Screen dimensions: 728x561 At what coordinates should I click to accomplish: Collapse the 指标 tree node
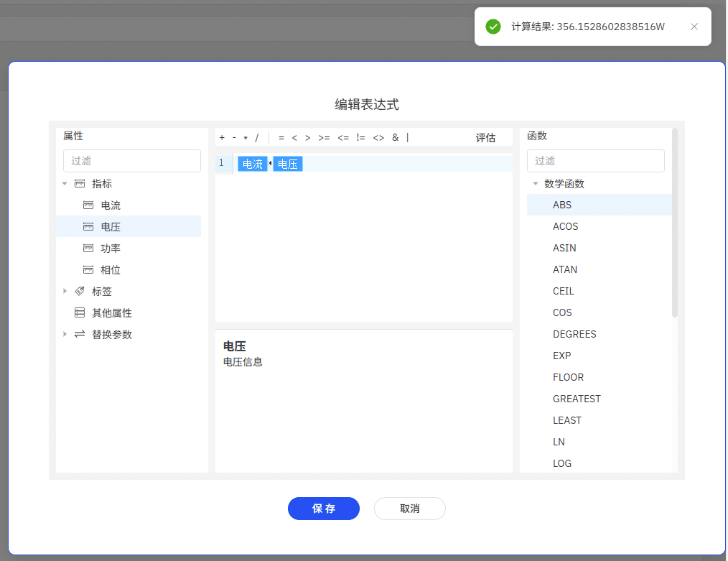click(64, 184)
